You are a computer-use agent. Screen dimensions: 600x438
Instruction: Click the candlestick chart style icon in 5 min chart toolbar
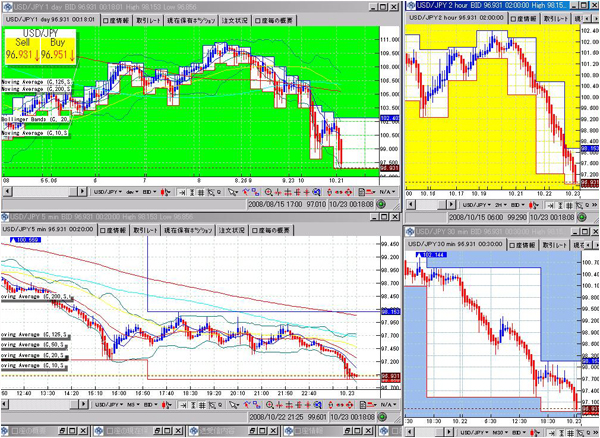(166, 404)
